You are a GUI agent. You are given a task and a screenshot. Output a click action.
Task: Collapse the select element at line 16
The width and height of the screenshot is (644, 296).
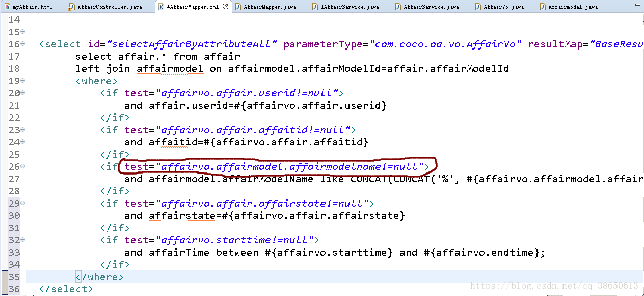23,44
